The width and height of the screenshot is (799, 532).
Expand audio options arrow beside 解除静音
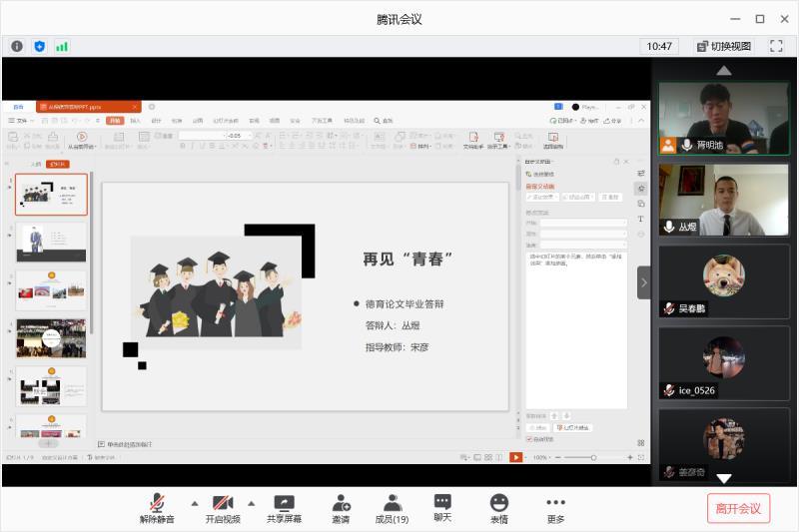click(x=195, y=502)
